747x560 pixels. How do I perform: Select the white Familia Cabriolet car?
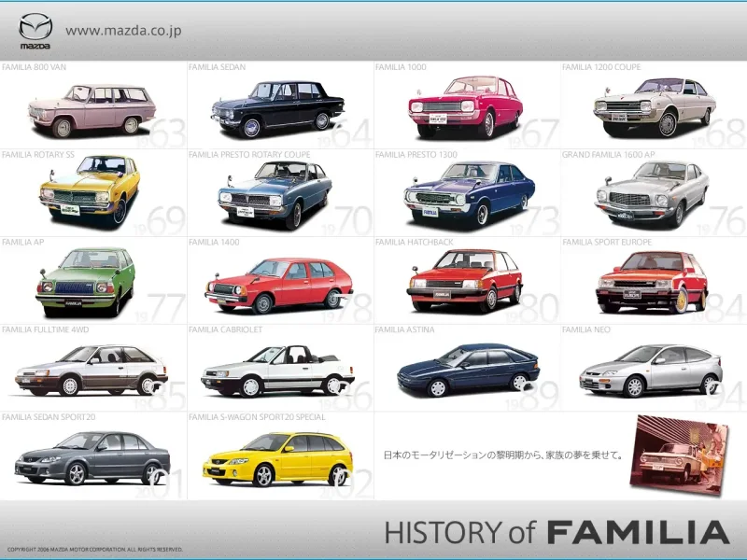(x=277, y=371)
